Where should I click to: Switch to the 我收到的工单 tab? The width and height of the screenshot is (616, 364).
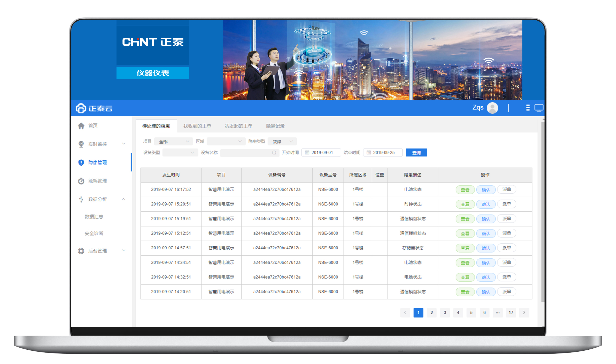click(x=197, y=126)
